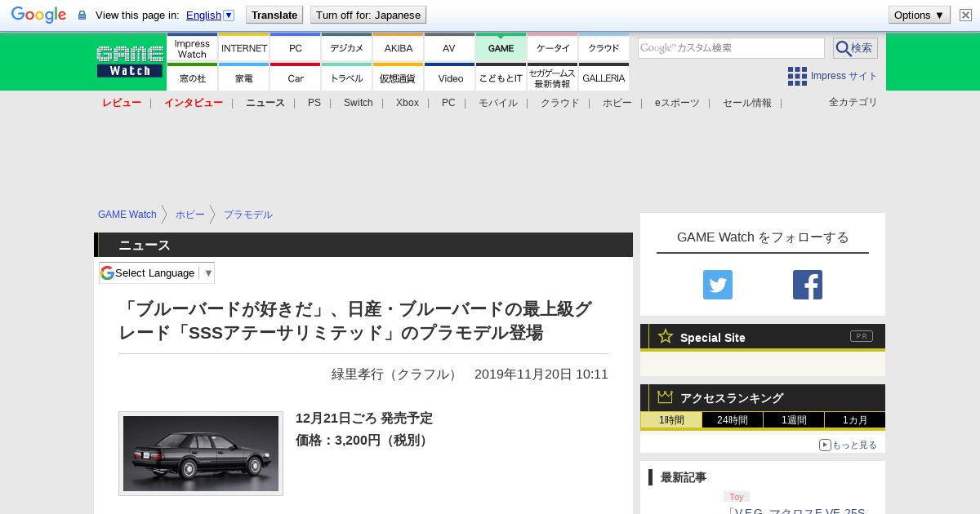Click the Impress サイト grid icon
The width and height of the screenshot is (980, 514).
pyautogui.click(x=797, y=76)
